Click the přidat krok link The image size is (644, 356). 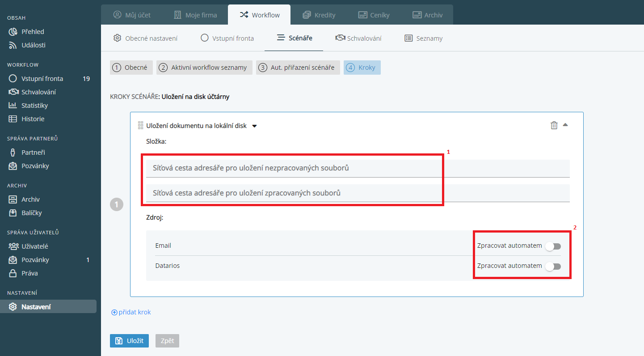[131, 312]
